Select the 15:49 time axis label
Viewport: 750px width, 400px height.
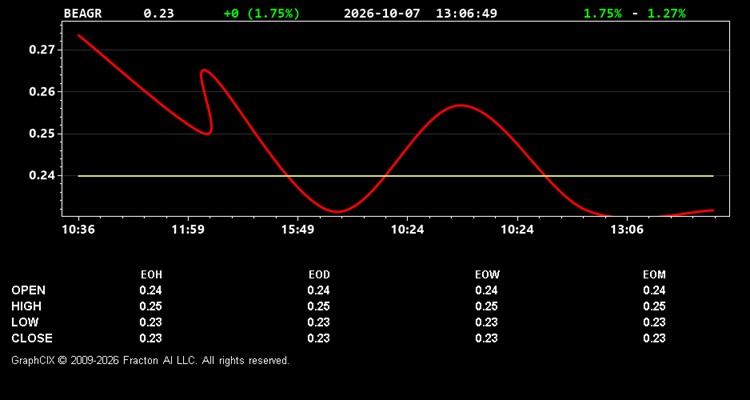click(x=298, y=230)
